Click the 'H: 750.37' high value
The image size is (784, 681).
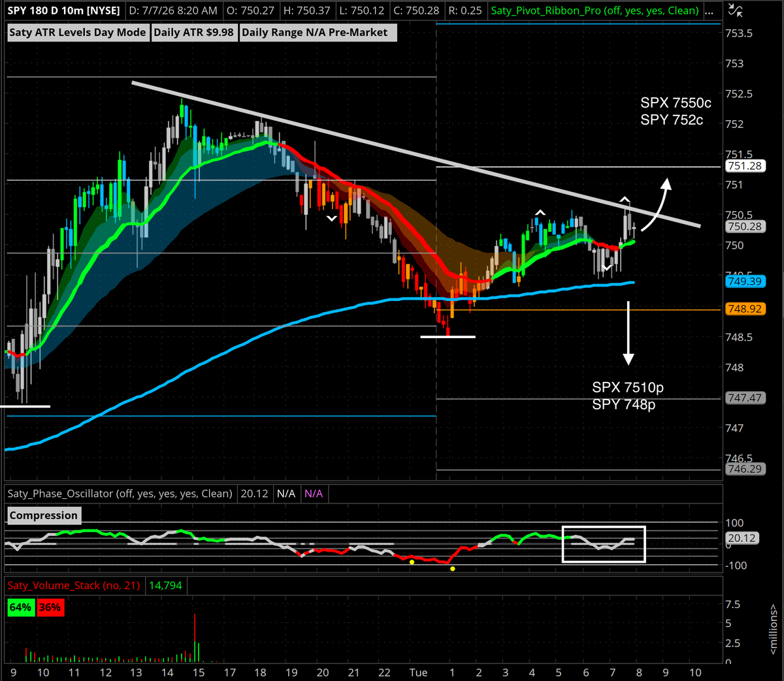(307, 10)
